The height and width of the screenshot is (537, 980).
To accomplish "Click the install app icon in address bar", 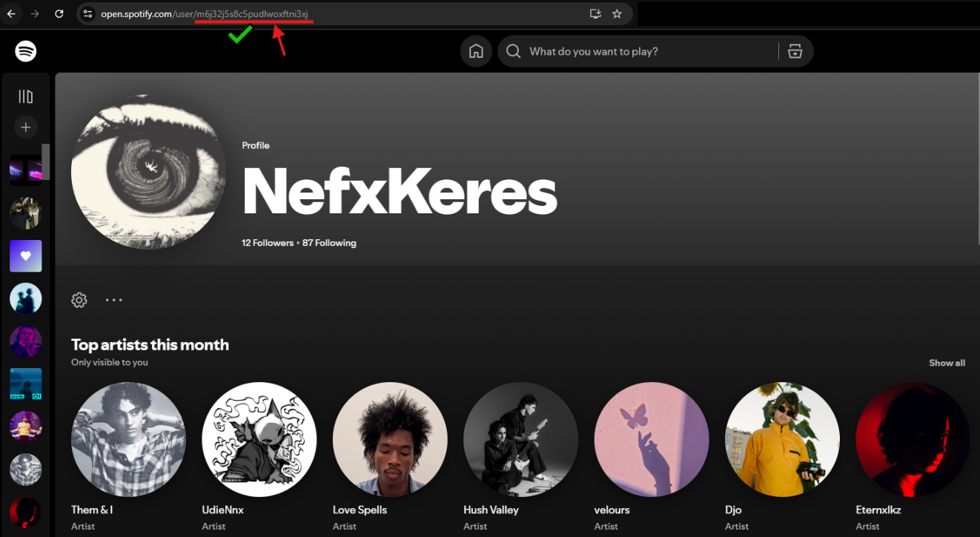I will click(595, 13).
